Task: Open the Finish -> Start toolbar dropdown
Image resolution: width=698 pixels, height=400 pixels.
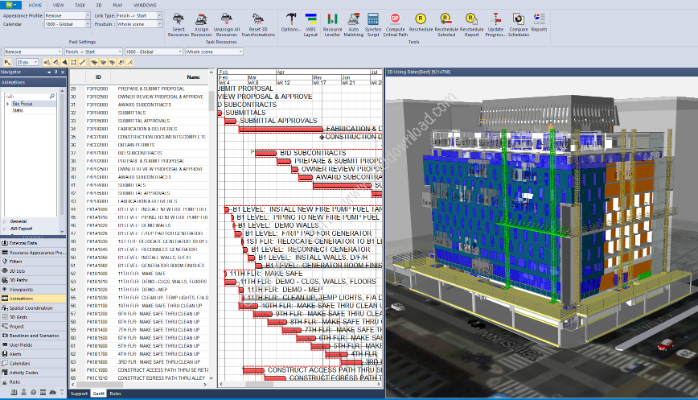Action: [x=93, y=52]
